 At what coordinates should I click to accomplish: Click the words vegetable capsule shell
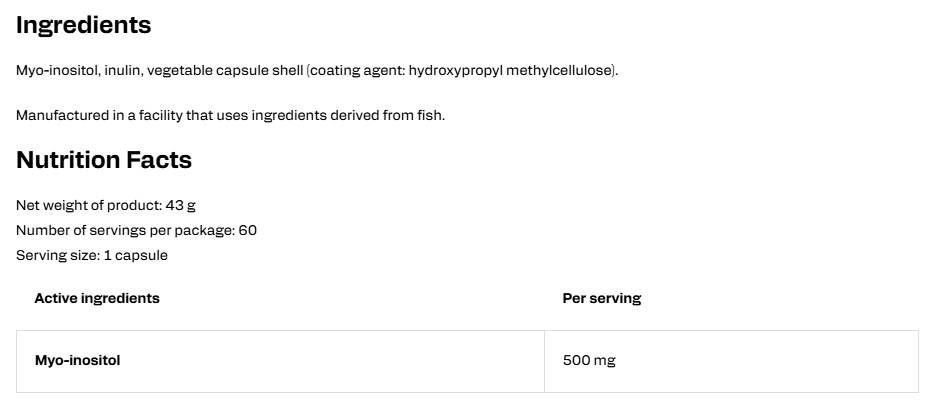pyautogui.click(x=225, y=70)
